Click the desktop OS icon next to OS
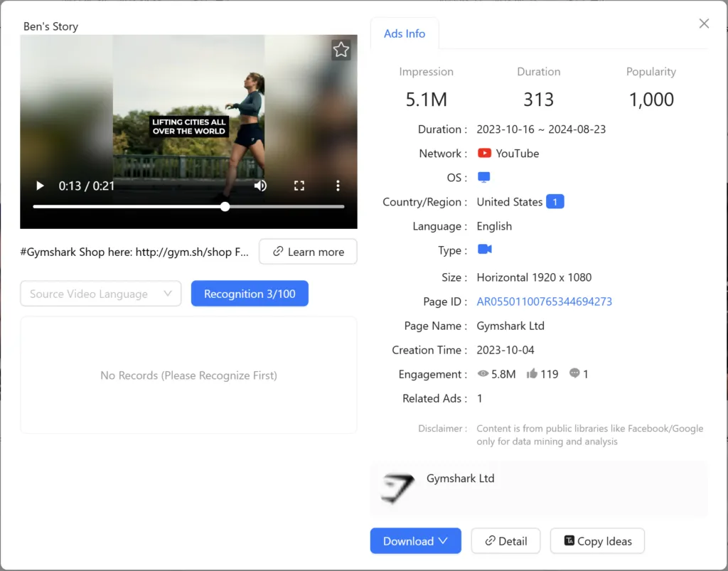728x571 pixels. (x=484, y=177)
